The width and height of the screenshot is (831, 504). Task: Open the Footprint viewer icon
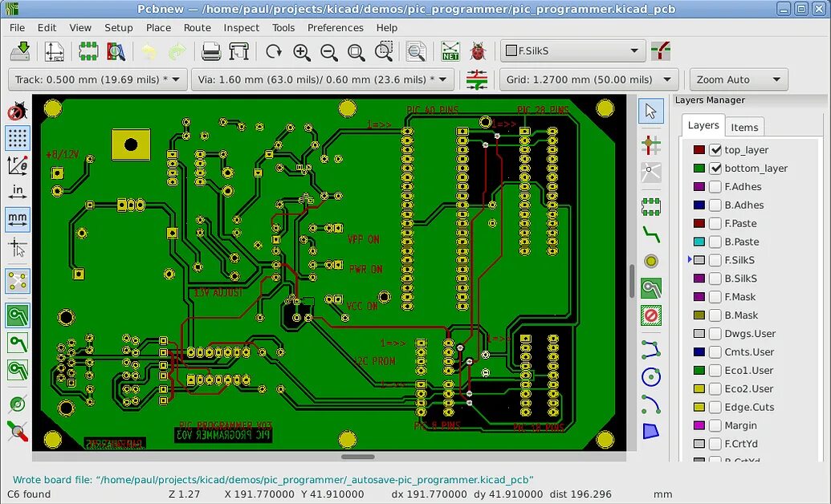click(116, 51)
